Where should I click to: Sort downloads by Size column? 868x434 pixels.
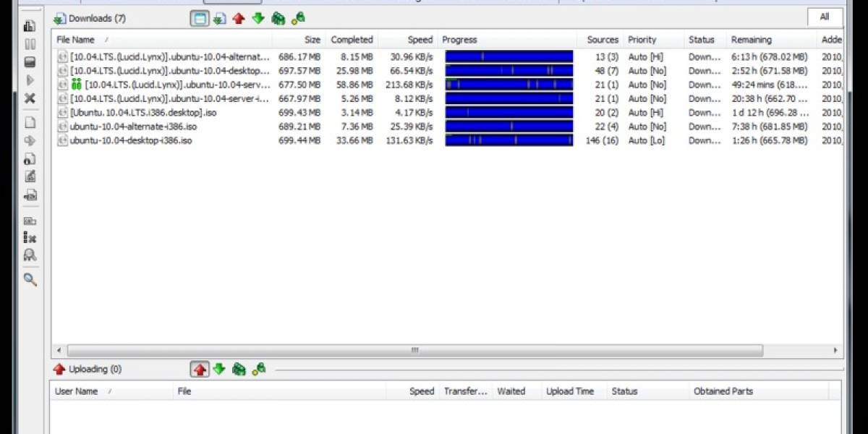click(299, 40)
